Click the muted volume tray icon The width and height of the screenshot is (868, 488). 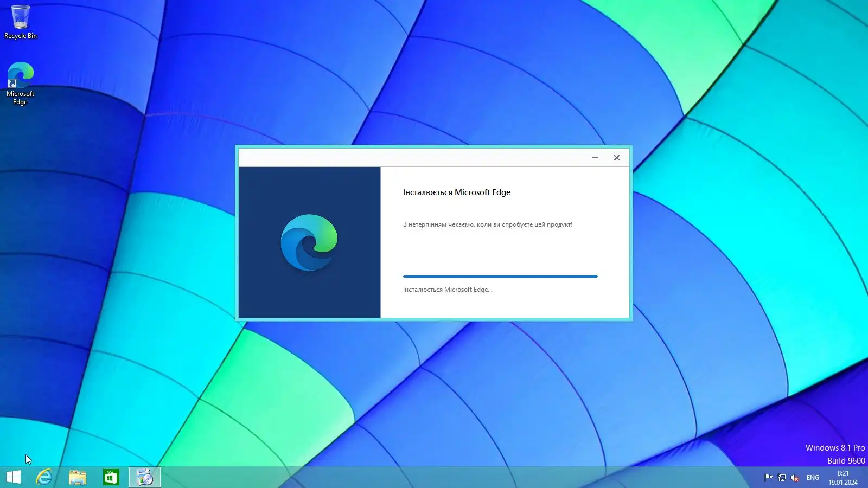pos(795,478)
